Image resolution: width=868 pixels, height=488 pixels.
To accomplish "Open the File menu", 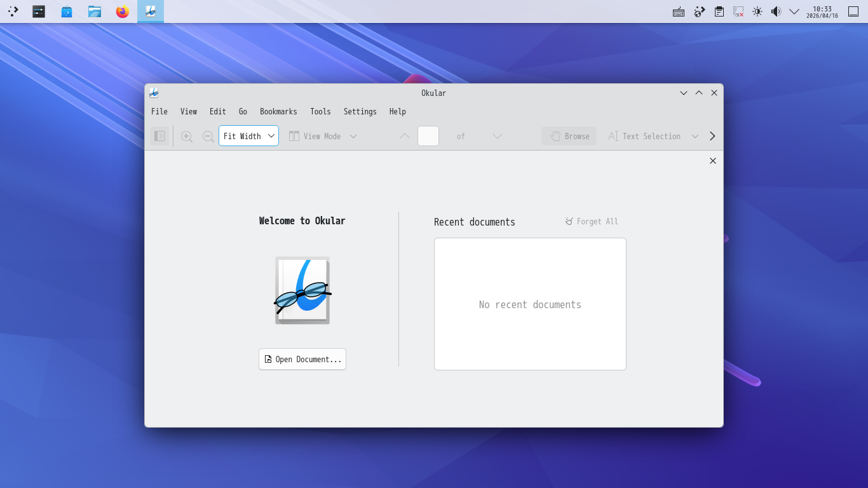I will click(159, 112).
